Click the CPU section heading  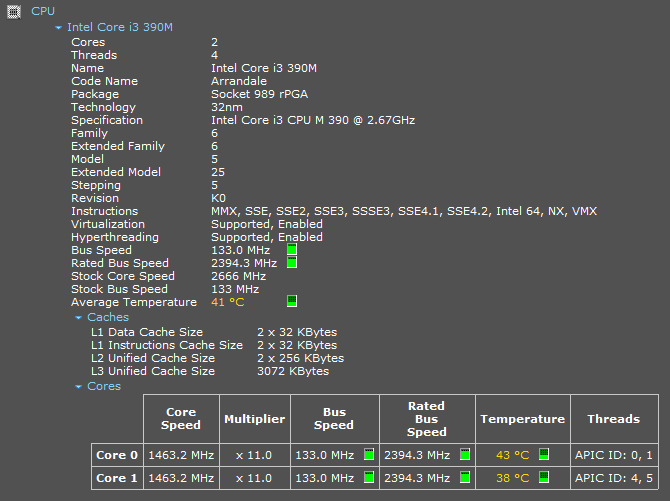point(43,11)
